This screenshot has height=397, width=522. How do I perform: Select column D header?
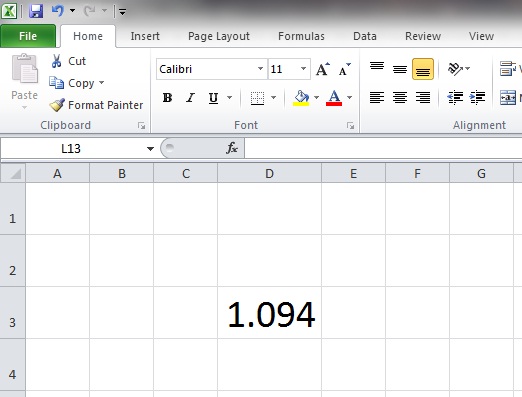tap(269, 173)
